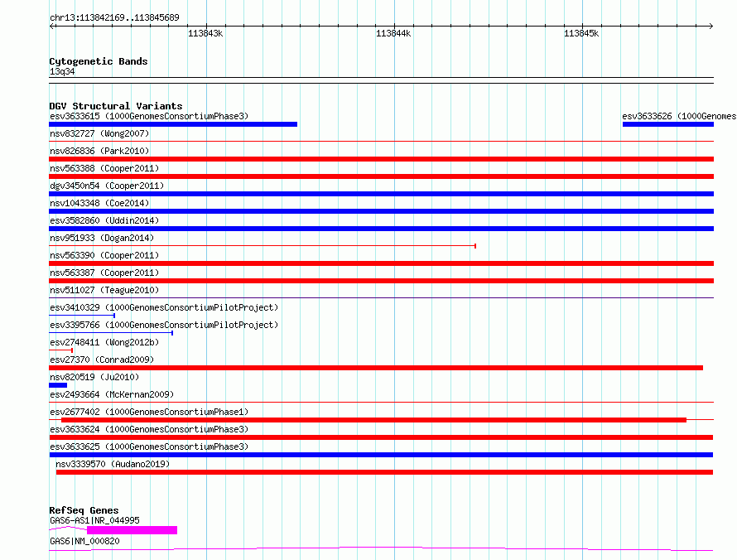The image size is (737, 560).
Task: Click the red nsv563388 feature bar
Action: click(381, 176)
